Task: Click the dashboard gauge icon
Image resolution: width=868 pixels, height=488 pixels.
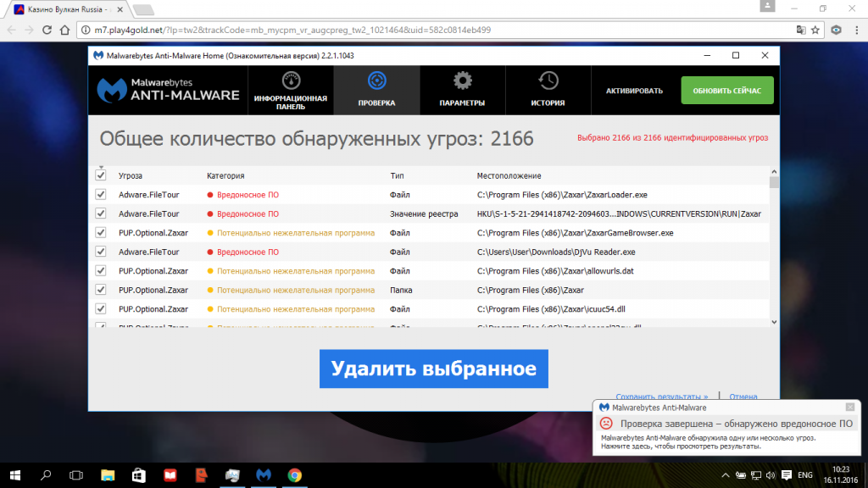Action: pyautogui.click(x=292, y=80)
